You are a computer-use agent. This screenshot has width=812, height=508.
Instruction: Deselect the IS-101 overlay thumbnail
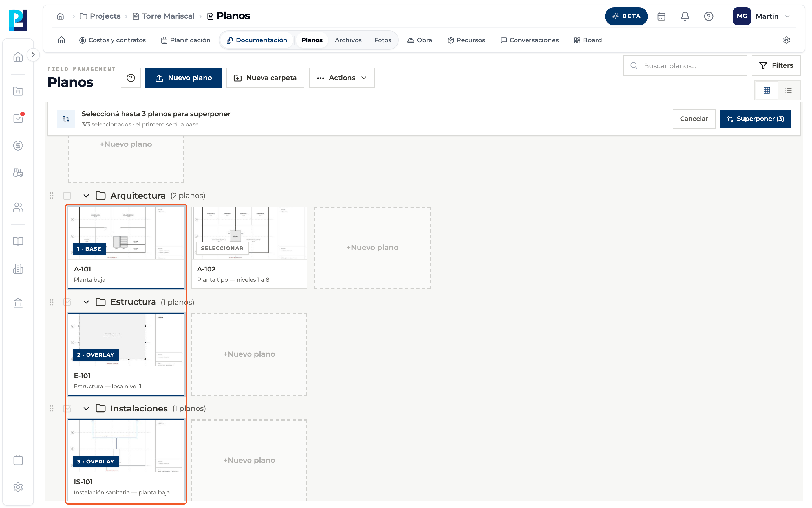click(126, 446)
